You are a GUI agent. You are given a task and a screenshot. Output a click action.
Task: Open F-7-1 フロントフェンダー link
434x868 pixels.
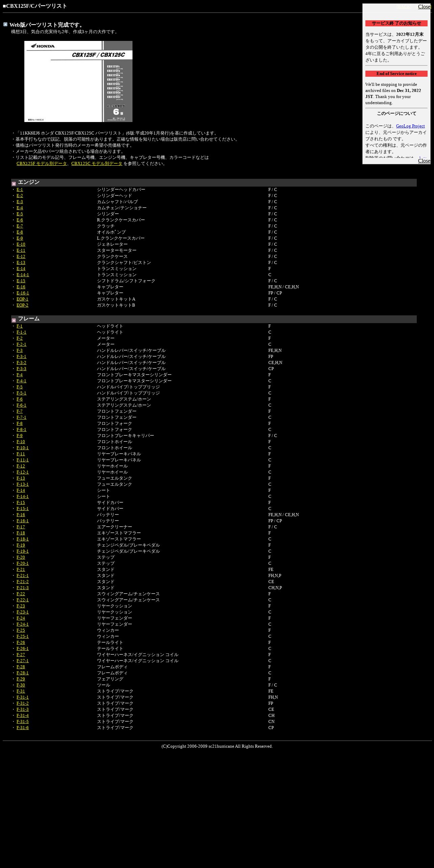[x=21, y=417]
